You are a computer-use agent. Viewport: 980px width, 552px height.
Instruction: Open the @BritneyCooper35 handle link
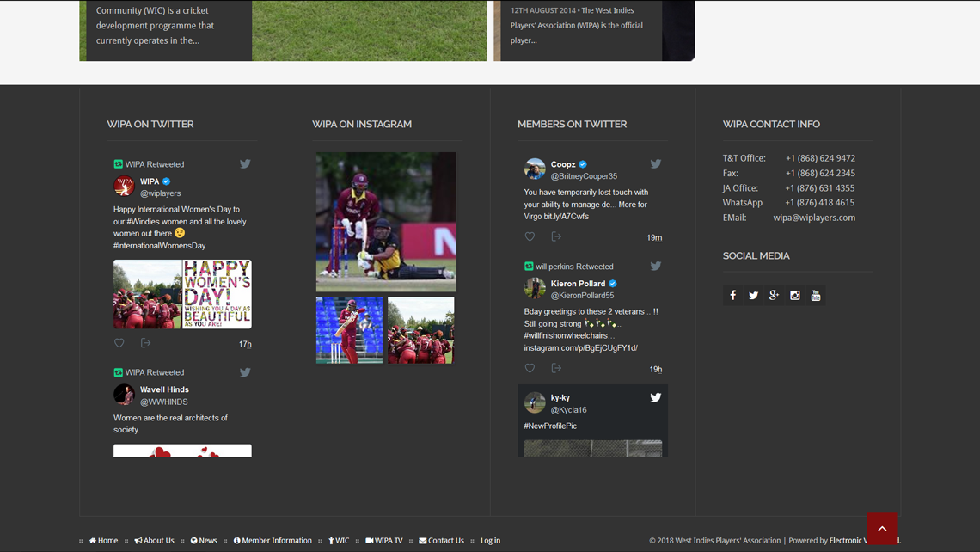(x=584, y=176)
